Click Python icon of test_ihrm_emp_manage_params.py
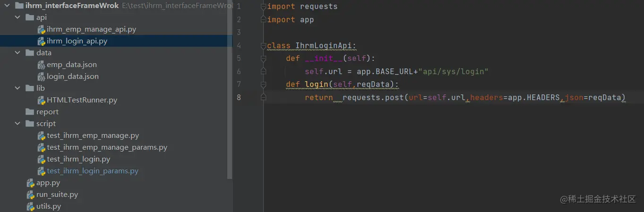The height and width of the screenshot is (212, 644). [x=42, y=147]
